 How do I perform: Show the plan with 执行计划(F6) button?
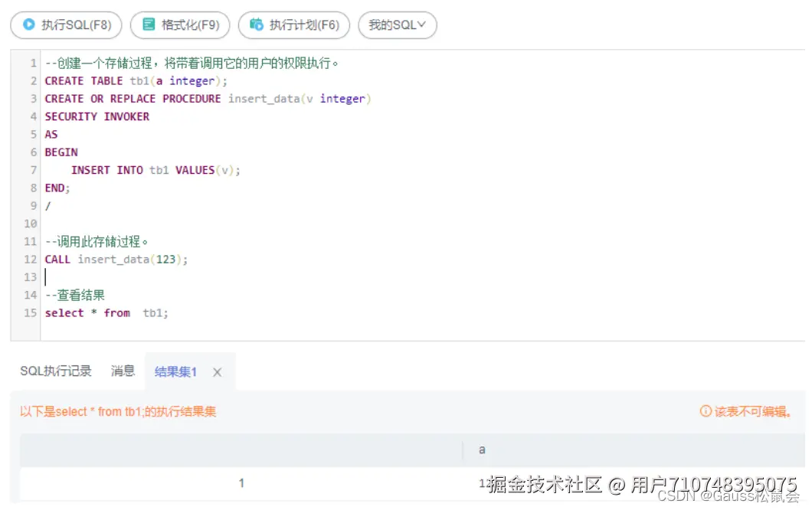(294, 25)
